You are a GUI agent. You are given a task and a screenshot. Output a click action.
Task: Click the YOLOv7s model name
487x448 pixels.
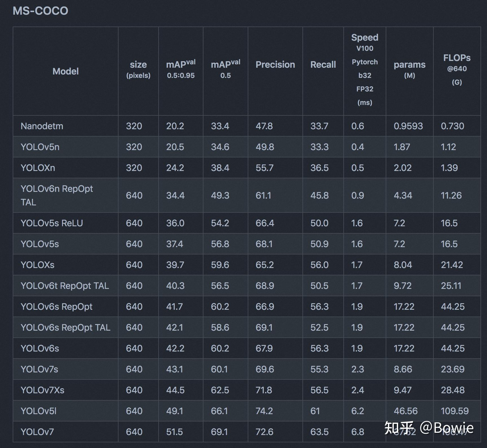(40, 369)
